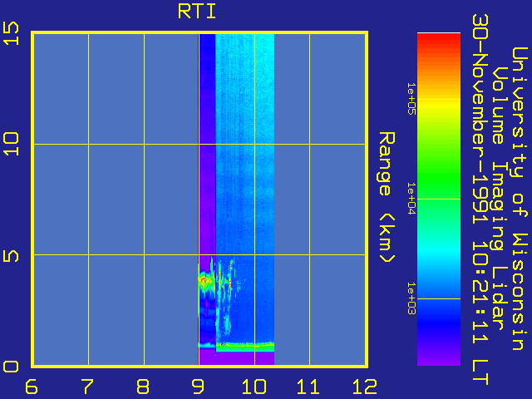Click the x-axis label 11
The image size is (532, 399).
pos(308,387)
